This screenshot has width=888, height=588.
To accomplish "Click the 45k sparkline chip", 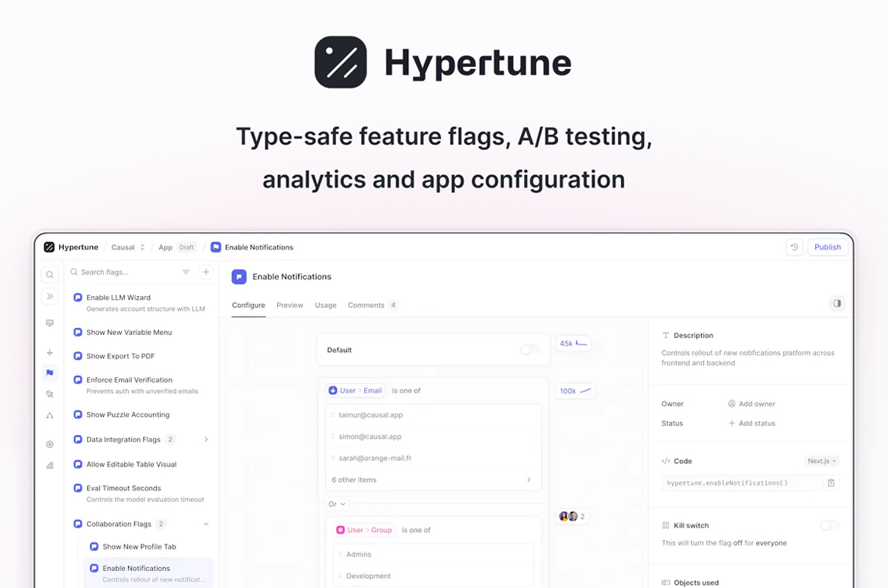I will (x=573, y=344).
